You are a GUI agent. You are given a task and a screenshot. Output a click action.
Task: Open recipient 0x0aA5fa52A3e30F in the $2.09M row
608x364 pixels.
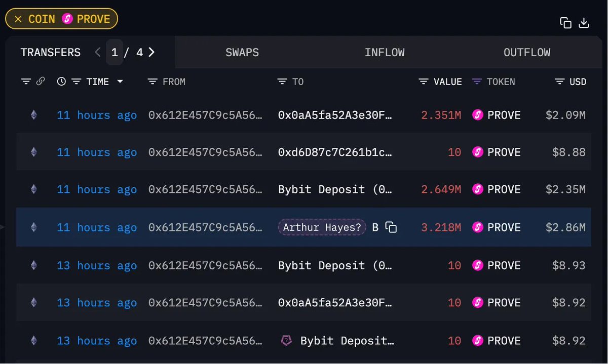[335, 115]
